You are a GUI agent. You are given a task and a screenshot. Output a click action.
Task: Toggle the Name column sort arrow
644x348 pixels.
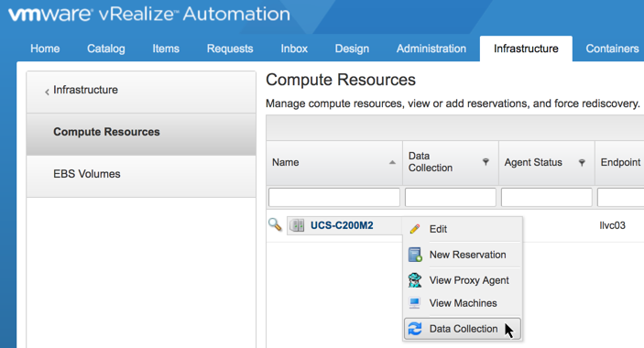click(392, 162)
